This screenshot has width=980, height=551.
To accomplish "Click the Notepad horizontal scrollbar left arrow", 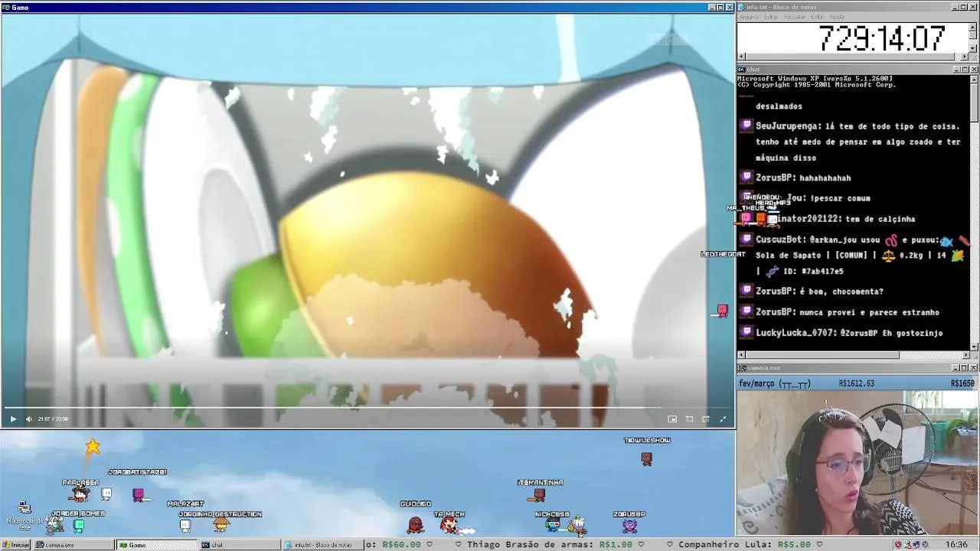I will click(x=741, y=56).
